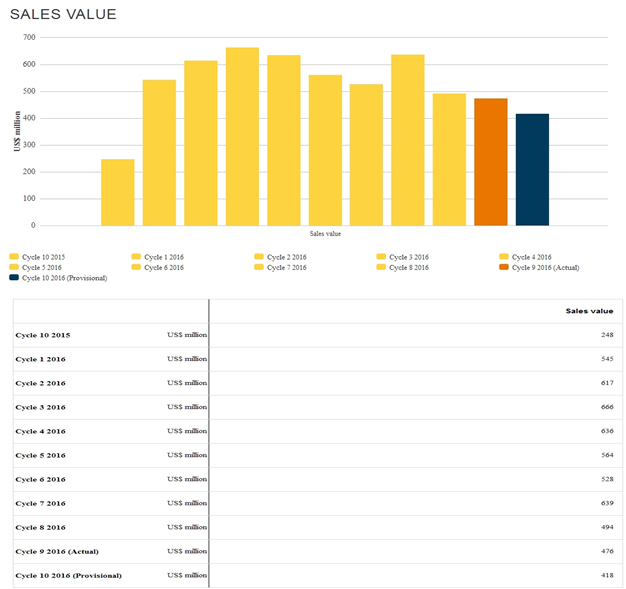Click the value 564 in the table
626x589 pixels.
pos(607,455)
